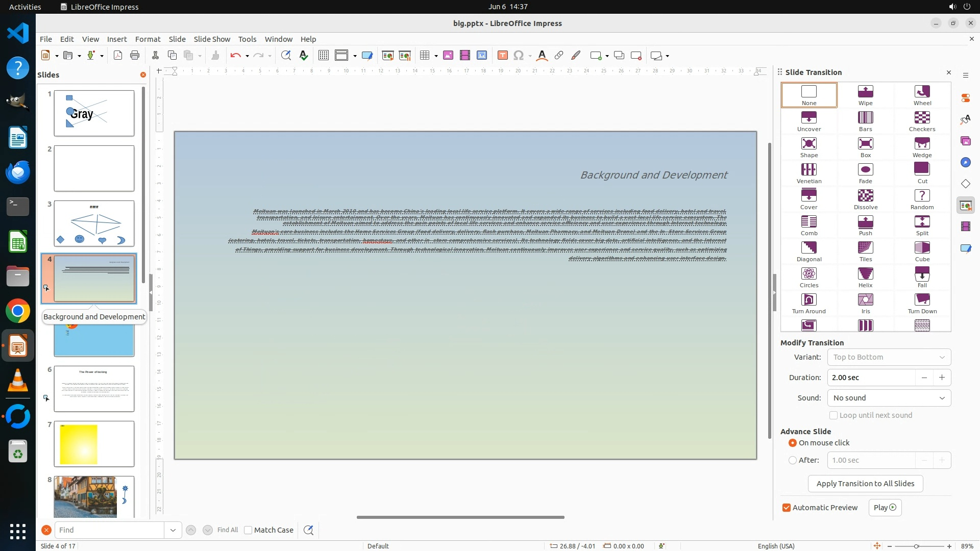Pick the Venetian transition effect

click(x=808, y=173)
